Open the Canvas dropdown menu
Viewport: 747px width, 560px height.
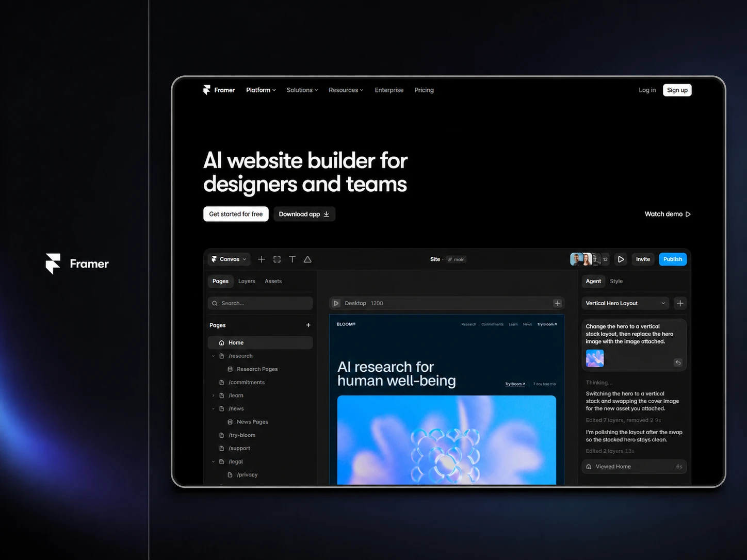230,259
